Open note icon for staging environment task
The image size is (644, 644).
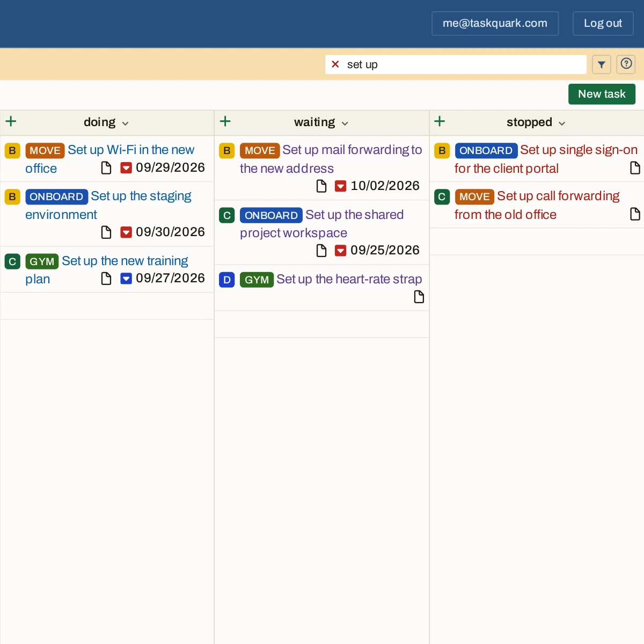(x=106, y=232)
